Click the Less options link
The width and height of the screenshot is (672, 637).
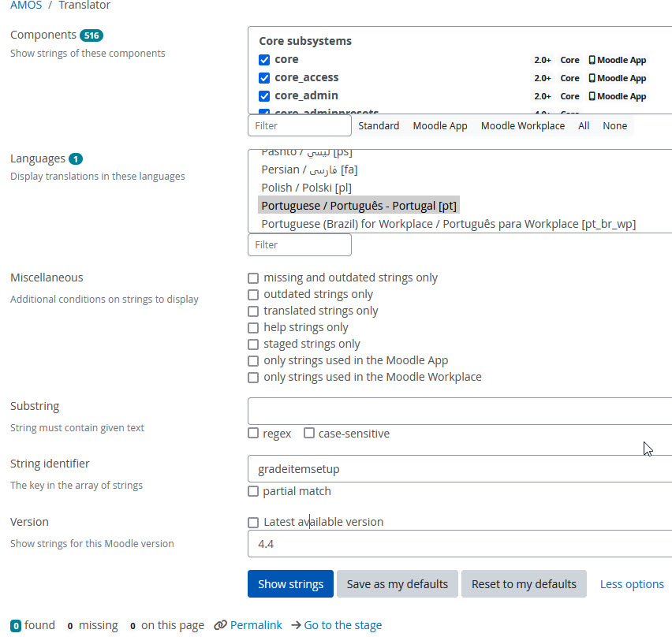[632, 584]
